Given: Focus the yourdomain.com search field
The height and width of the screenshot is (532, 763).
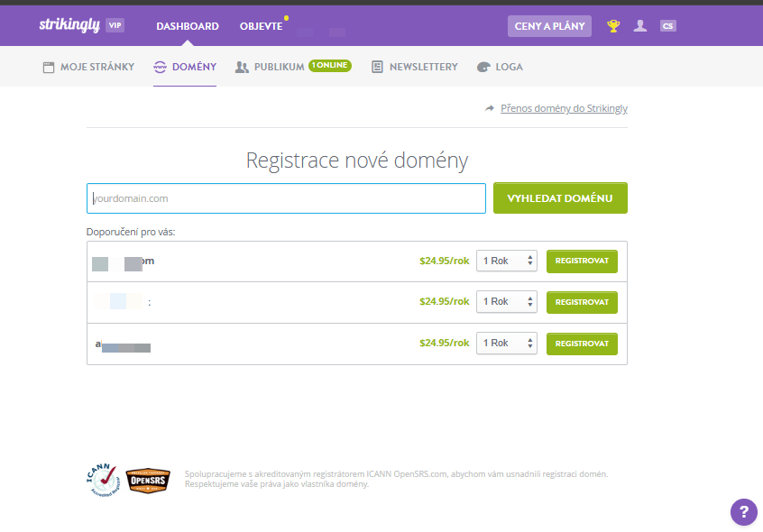Looking at the screenshot, I should coord(286,198).
